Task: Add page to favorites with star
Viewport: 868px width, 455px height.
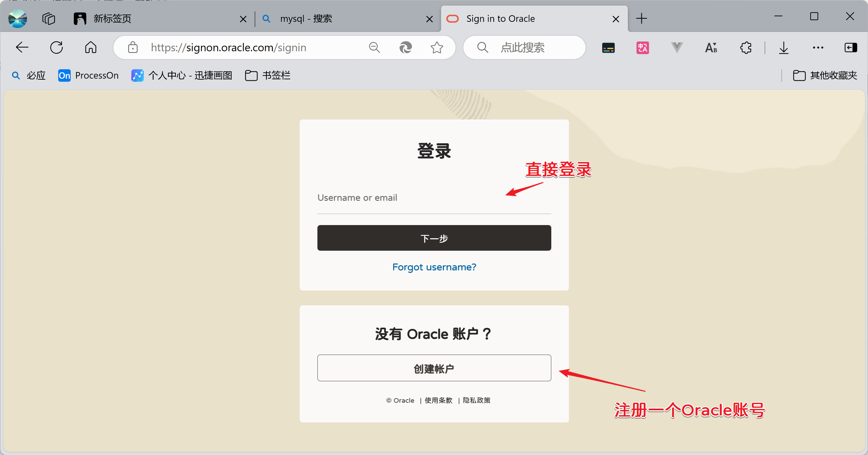Action: point(437,47)
